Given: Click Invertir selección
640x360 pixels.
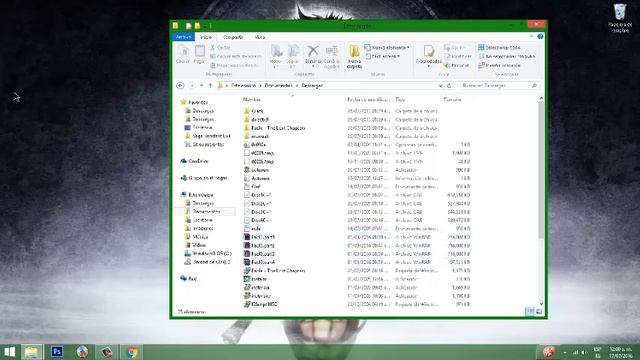Looking at the screenshot, I should (499, 65).
